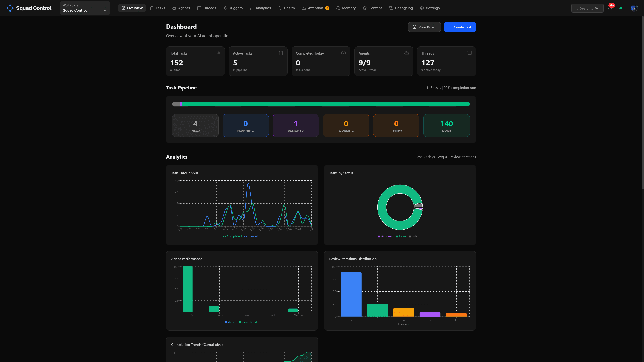Open the Changelog section
The width and height of the screenshot is (644, 362).
pos(401,8)
